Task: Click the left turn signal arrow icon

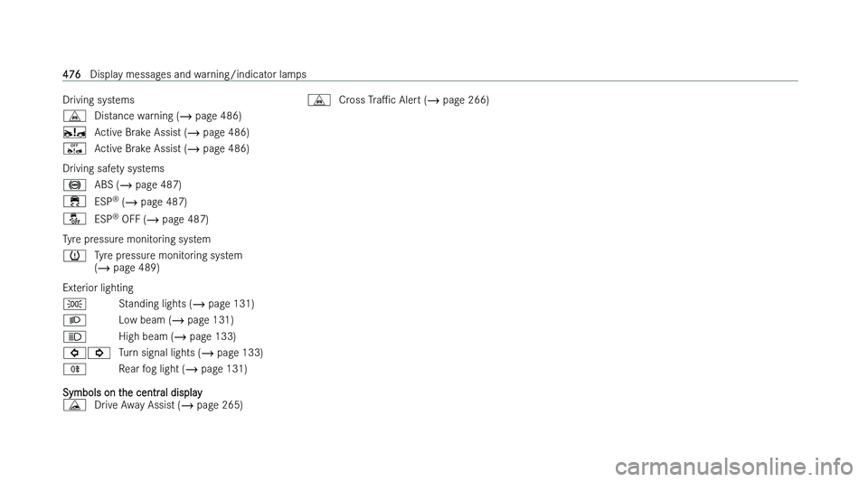Action: (74, 353)
